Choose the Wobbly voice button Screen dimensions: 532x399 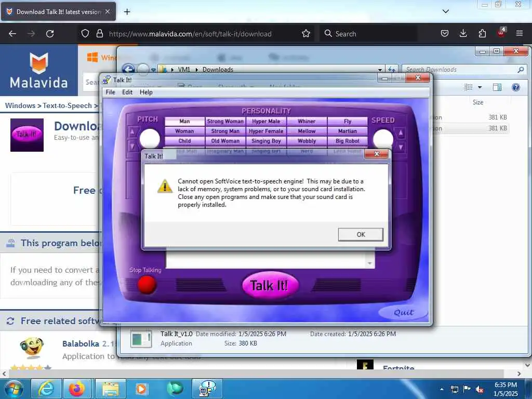click(x=307, y=141)
